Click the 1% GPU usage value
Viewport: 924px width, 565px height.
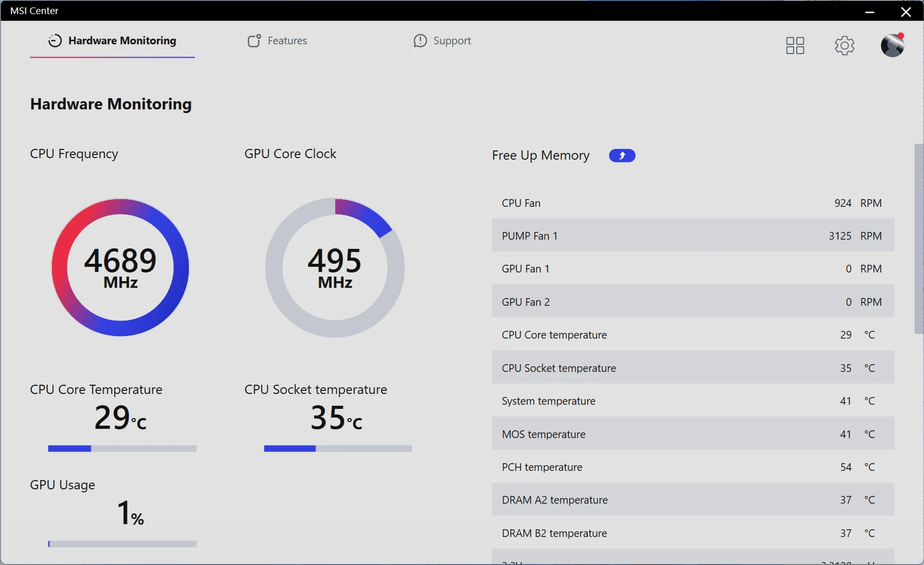tap(130, 512)
